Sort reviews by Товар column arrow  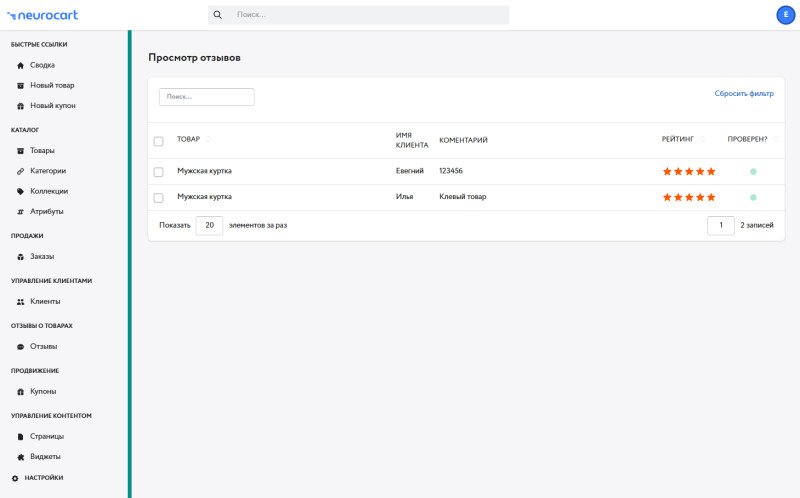[x=208, y=140]
